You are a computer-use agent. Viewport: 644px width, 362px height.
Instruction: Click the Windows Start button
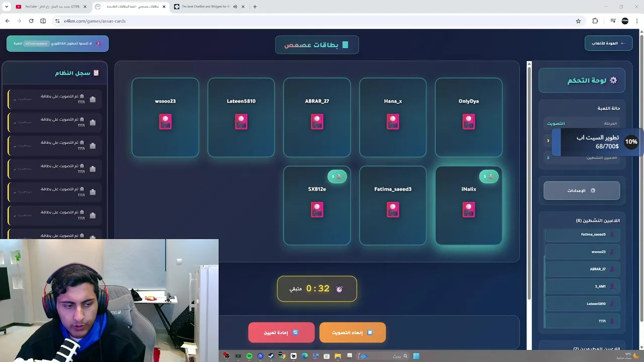tap(416, 356)
